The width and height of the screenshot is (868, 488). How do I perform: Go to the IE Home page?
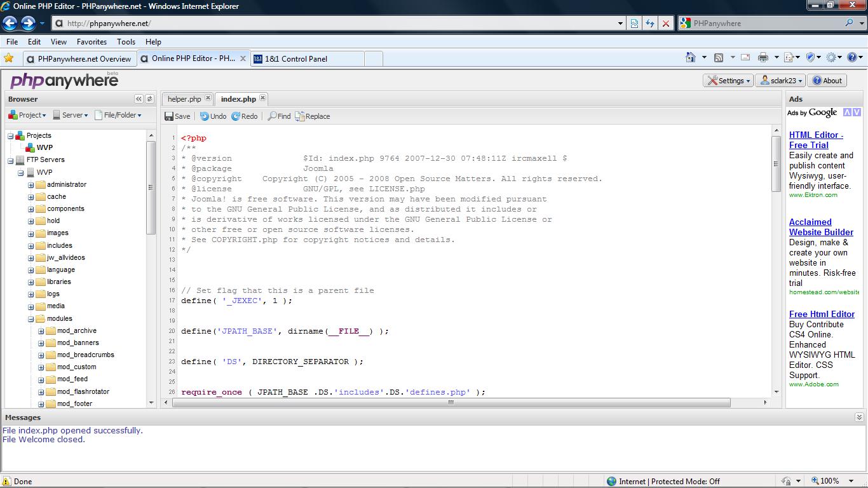point(691,57)
